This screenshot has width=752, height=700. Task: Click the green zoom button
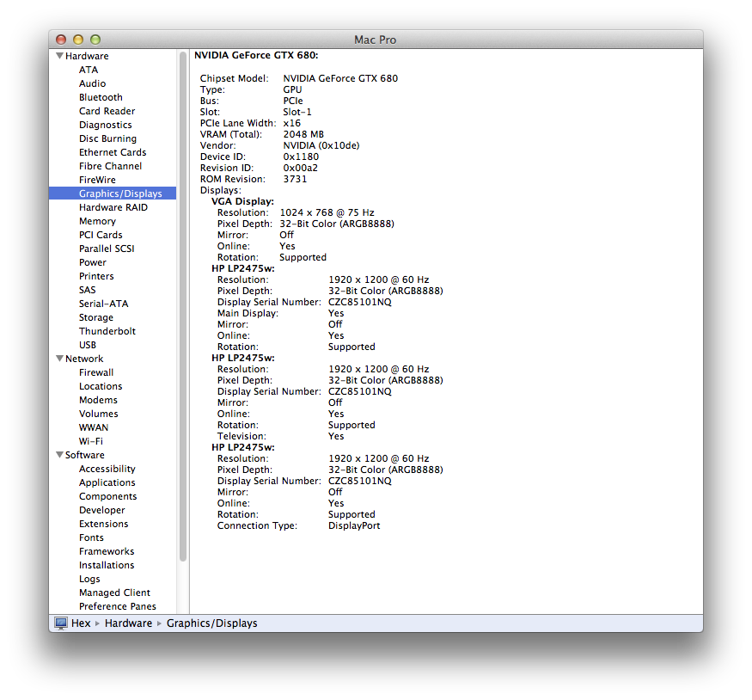tap(95, 40)
